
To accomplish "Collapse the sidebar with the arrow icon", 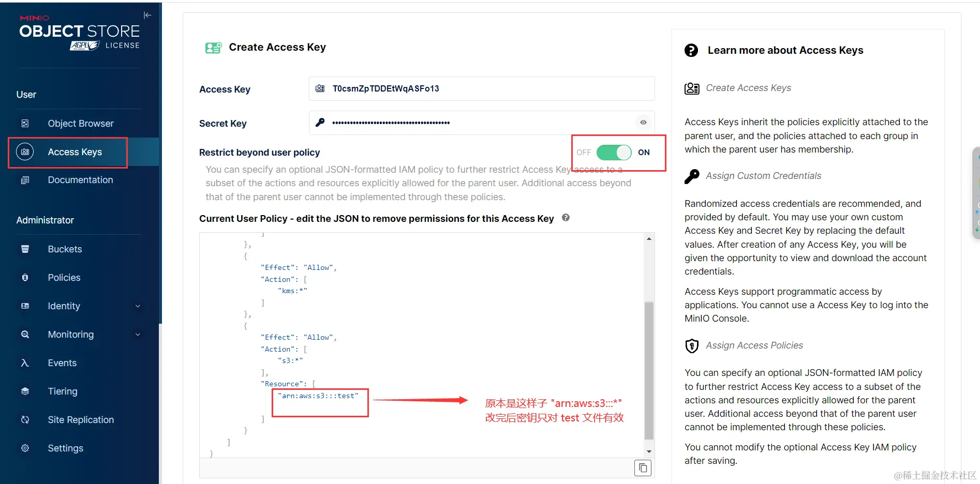I will click(147, 15).
